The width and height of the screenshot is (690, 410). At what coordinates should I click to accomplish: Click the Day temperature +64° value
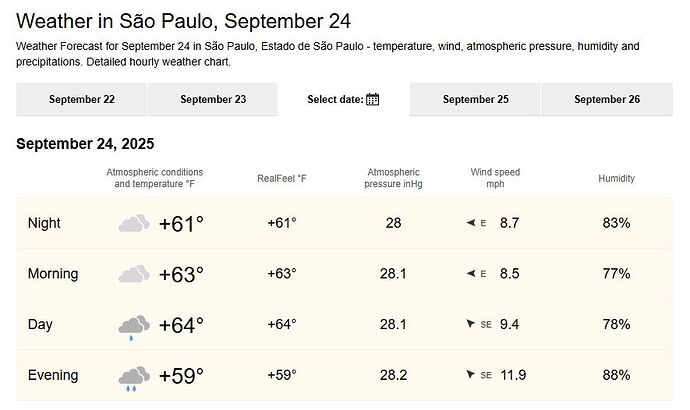181,325
